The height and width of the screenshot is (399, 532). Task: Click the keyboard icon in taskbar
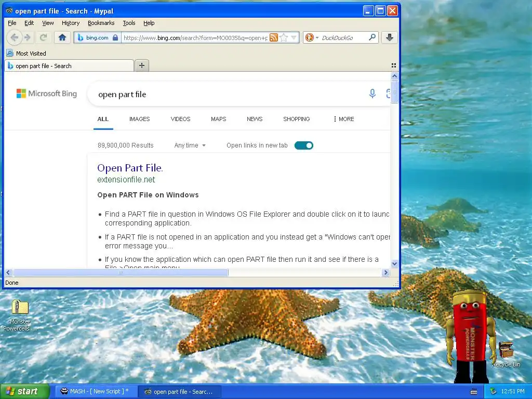coord(474,392)
